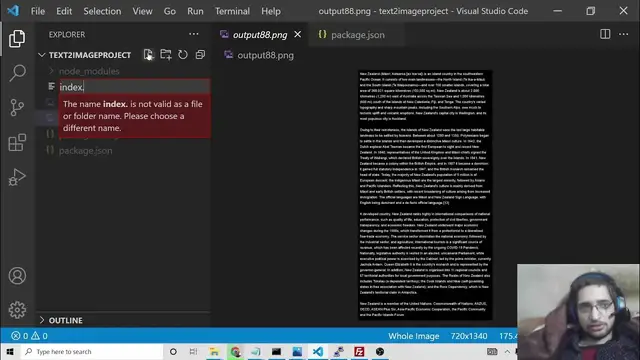The image size is (640, 360).
Task: Open Explorer views and more actions menu
Action: (x=193, y=34)
